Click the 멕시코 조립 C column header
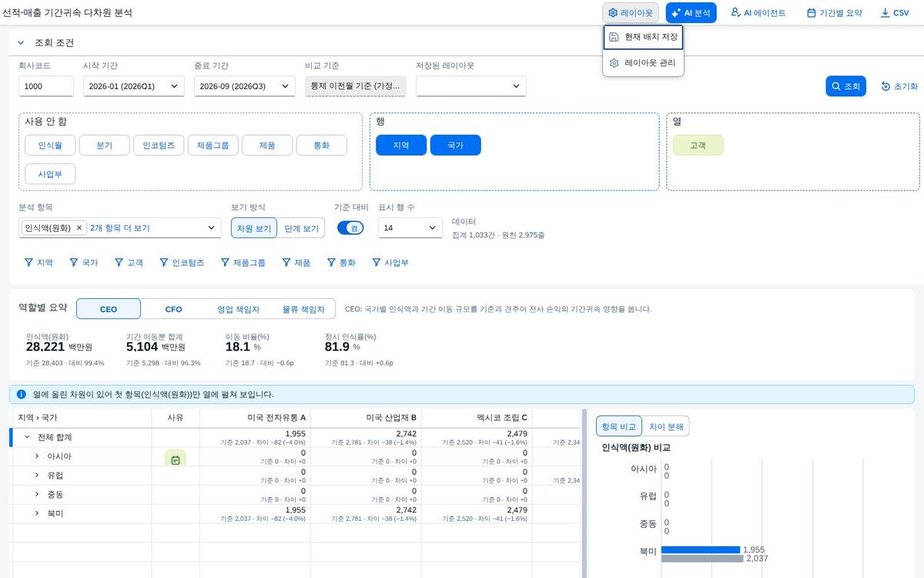 pos(476,418)
